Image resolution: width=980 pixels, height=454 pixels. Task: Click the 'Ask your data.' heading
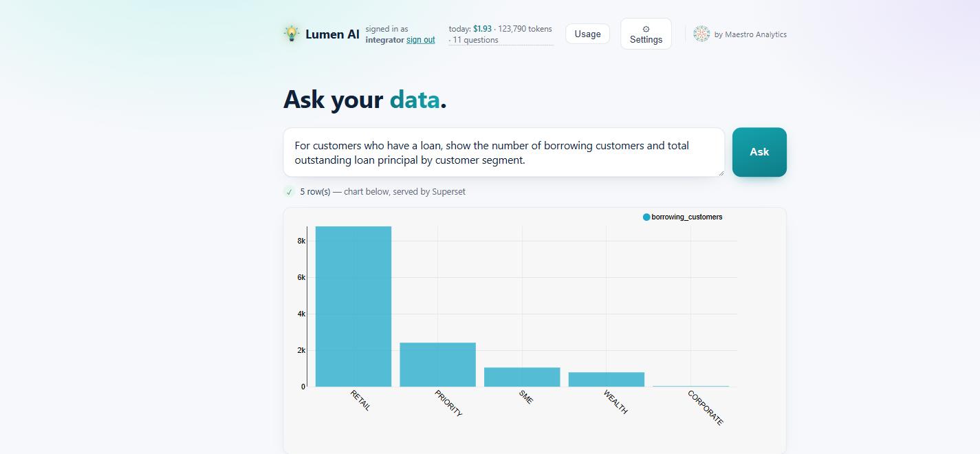365,100
